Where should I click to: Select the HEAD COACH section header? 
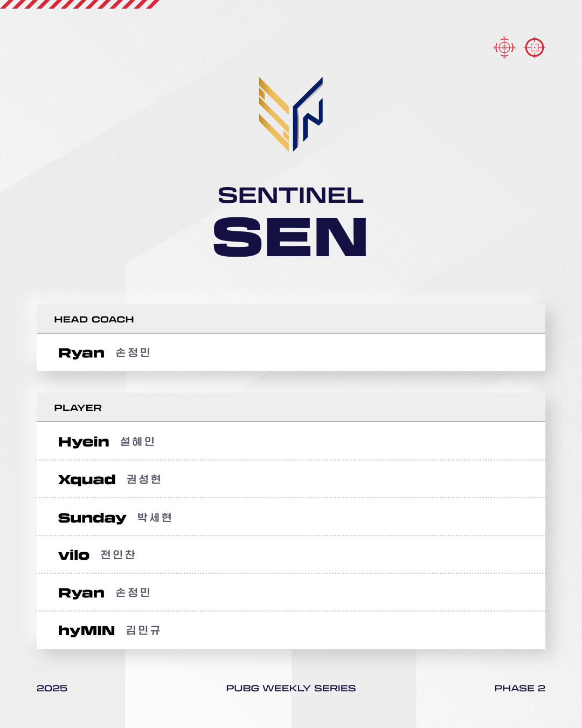point(94,319)
